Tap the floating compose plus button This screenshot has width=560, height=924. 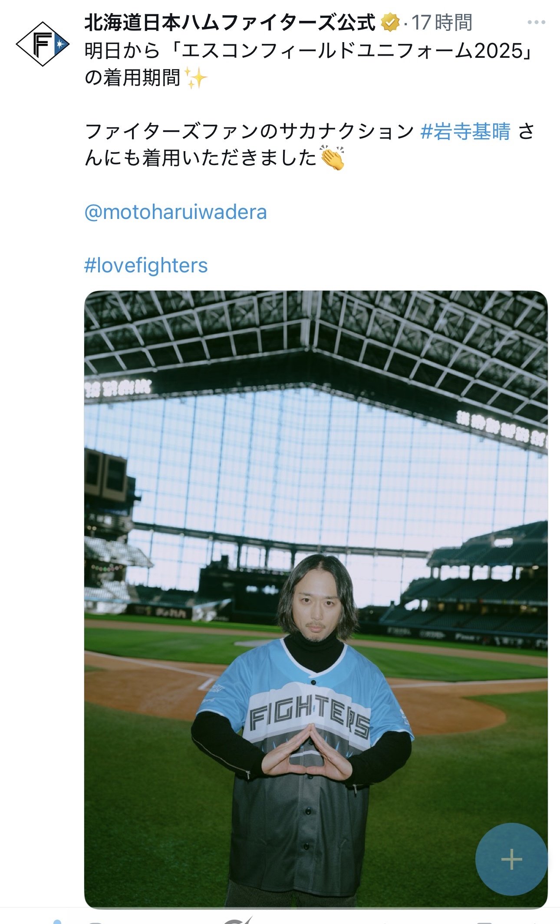(511, 859)
